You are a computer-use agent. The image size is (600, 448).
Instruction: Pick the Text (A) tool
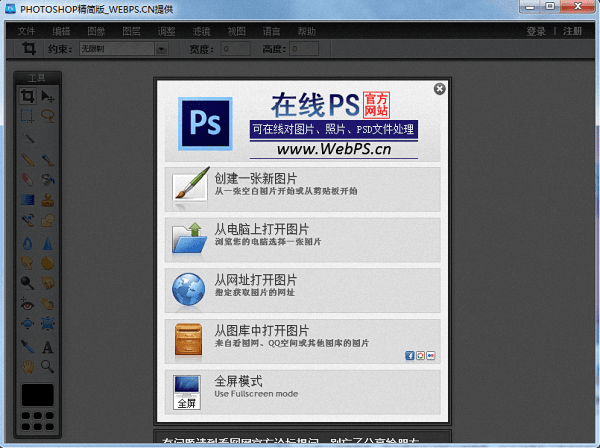tap(48, 348)
